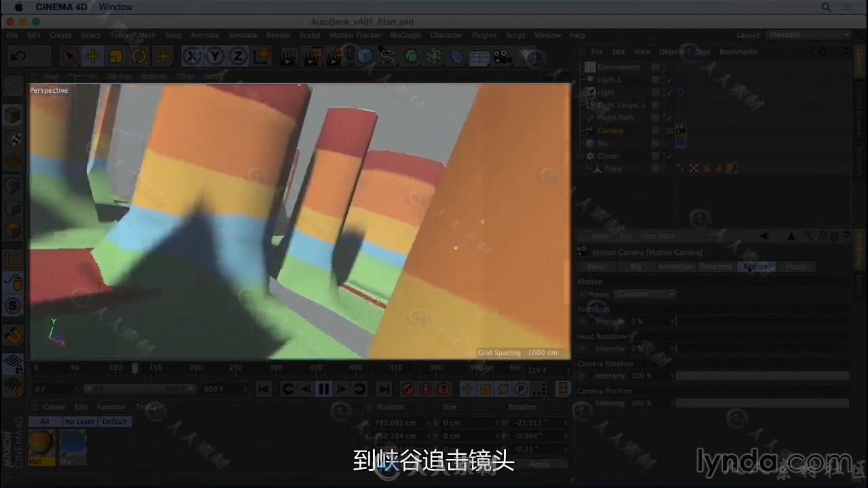The image size is (868, 488).
Task: Click the Light target tag icon
Action: pyautogui.click(x=681, y=92)
